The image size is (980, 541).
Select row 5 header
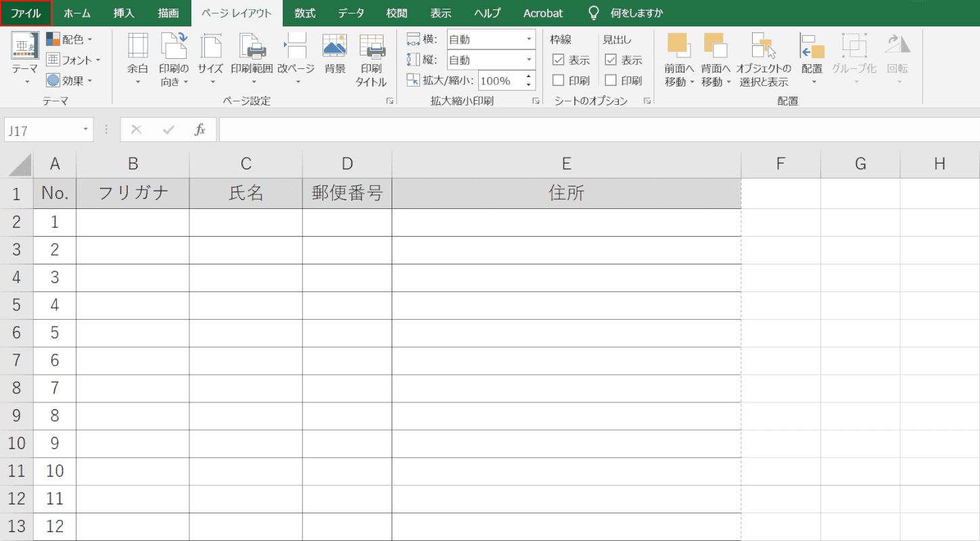[x=17, y=306]
